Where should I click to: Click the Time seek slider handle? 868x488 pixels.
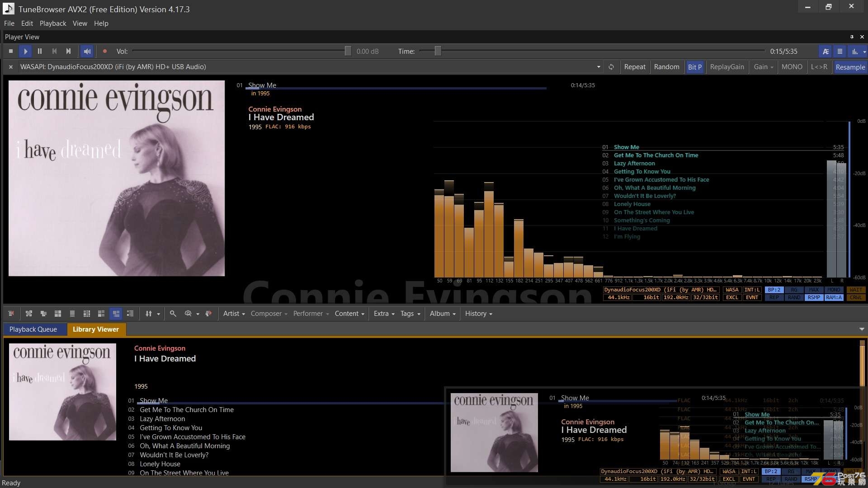(438, 51)
